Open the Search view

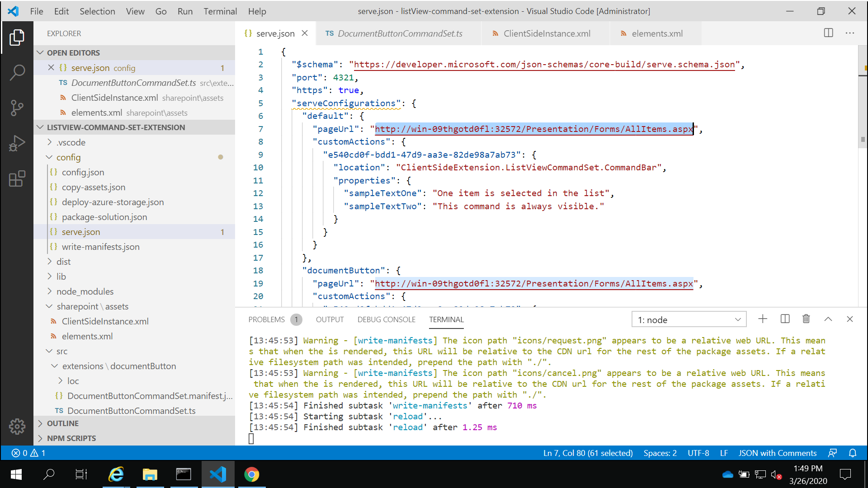[17, 72]
